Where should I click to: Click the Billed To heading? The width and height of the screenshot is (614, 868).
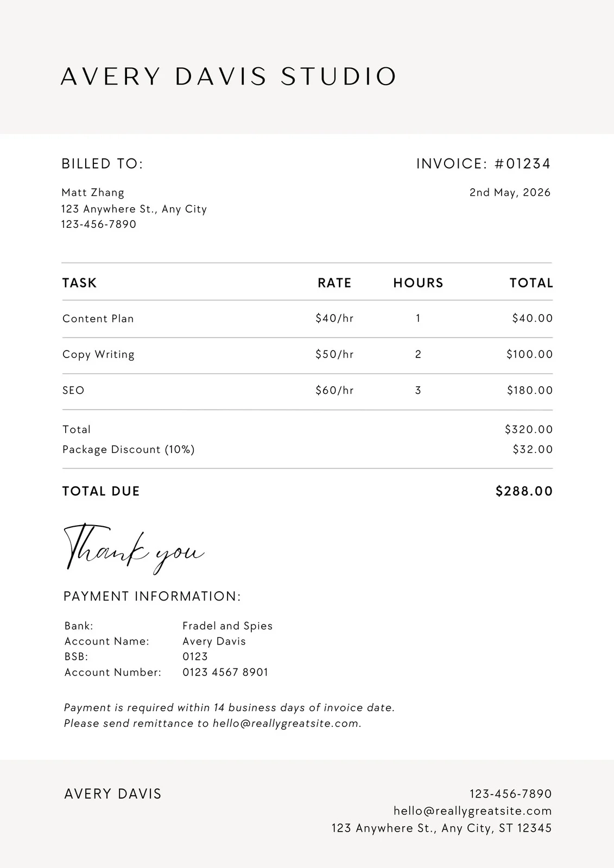point(102,164)
